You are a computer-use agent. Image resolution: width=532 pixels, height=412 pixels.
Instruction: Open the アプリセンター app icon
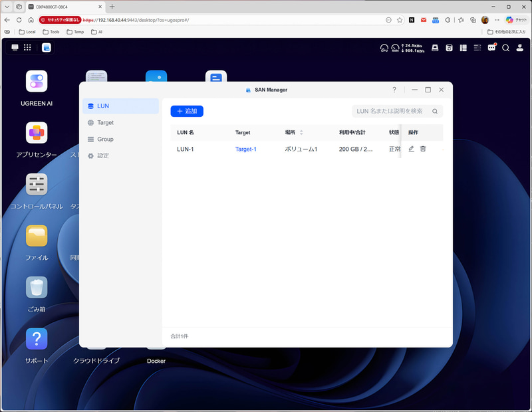click(37, 133)
